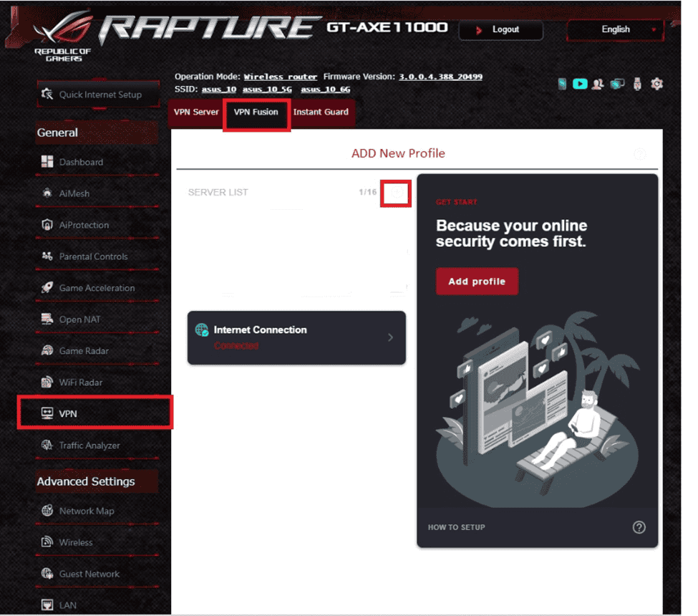Click the asus_10 SSID link
This screenshot has width=698, height=616.
tap(218, 90)
